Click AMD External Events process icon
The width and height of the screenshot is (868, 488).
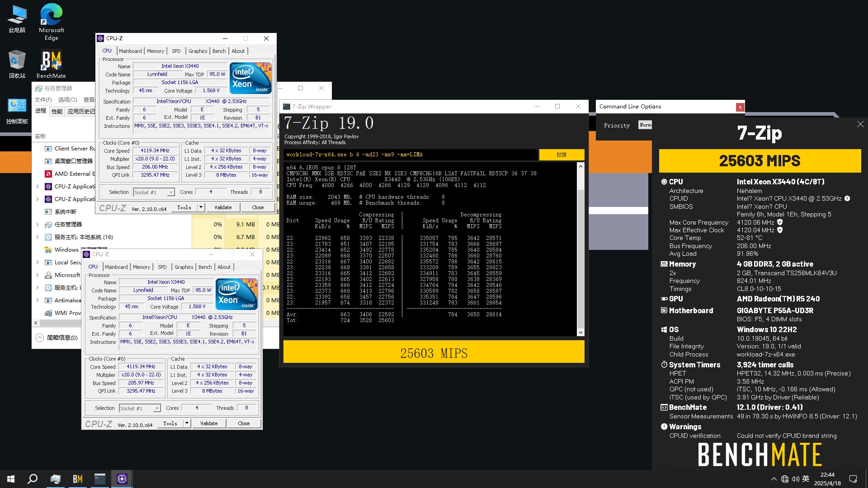click(x=48, y=174)
